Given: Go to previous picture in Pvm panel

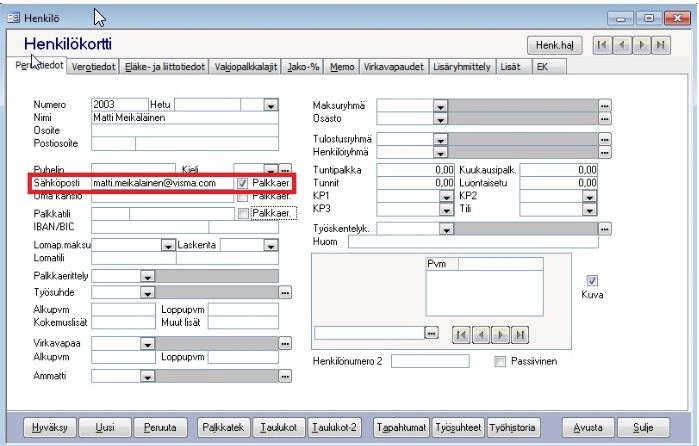Looking at the screenshot, I should point(481,334).
